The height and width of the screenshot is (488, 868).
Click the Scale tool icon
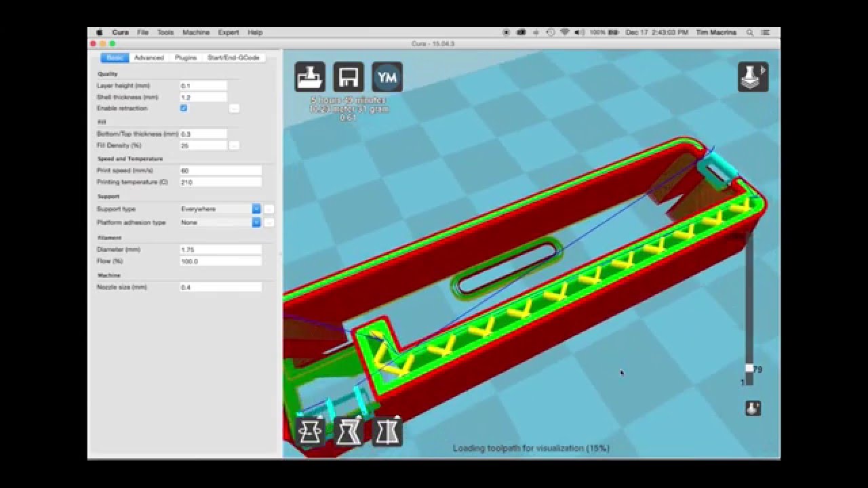[x=349, y=431]
